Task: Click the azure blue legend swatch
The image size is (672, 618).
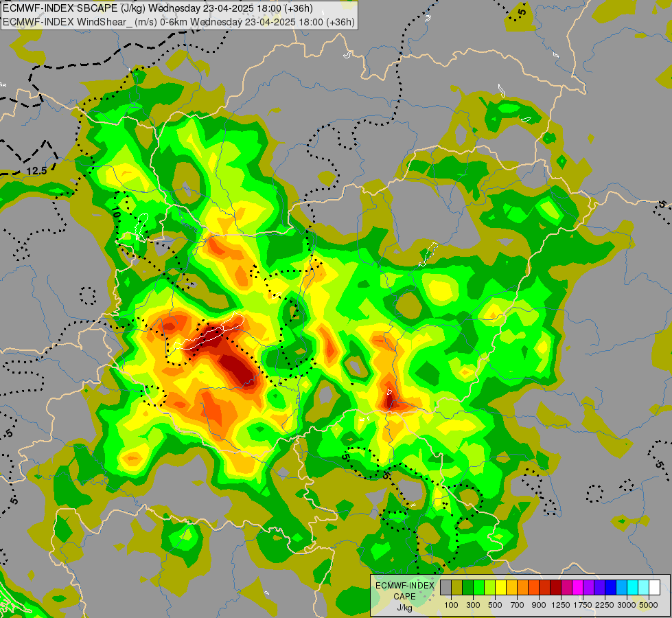Action: pos(621,587)
